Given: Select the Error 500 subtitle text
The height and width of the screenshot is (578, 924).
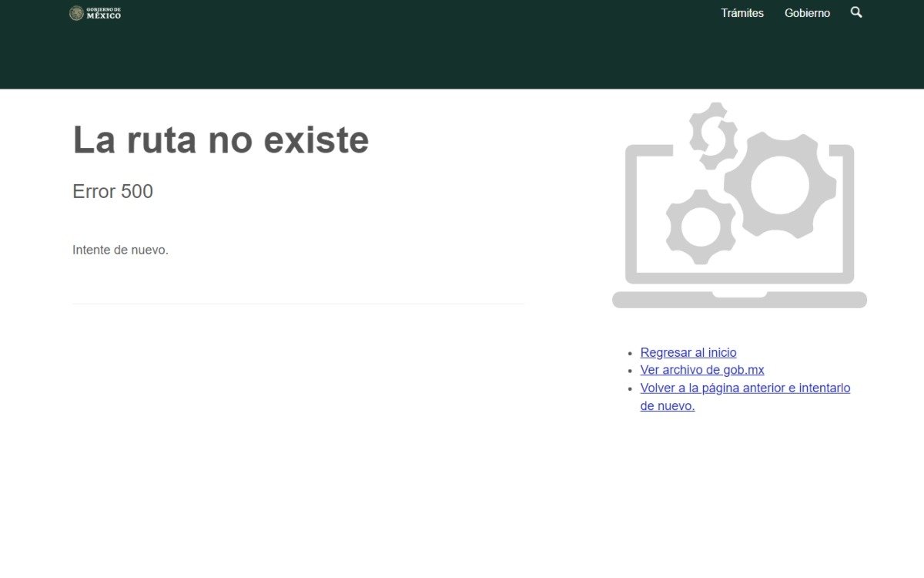Looking at the screenshot, I should (x=112, y=191).
